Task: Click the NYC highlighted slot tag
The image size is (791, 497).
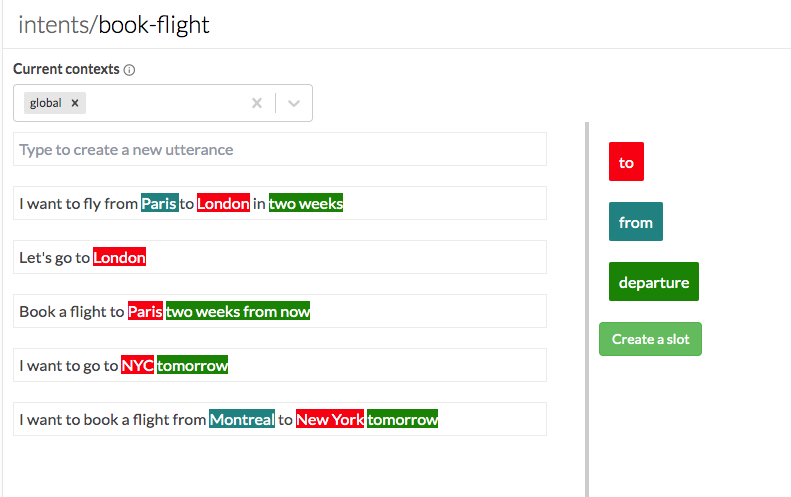Action: [x=137, y=365]
